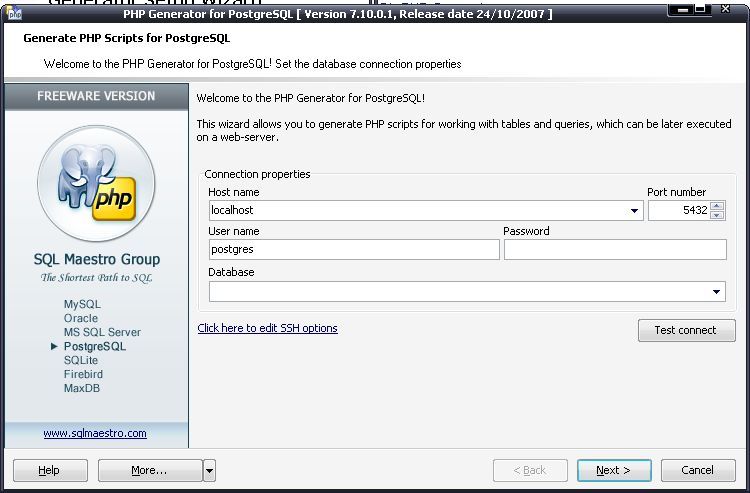Open the Host name dropdown arrow

click(634, 211)
